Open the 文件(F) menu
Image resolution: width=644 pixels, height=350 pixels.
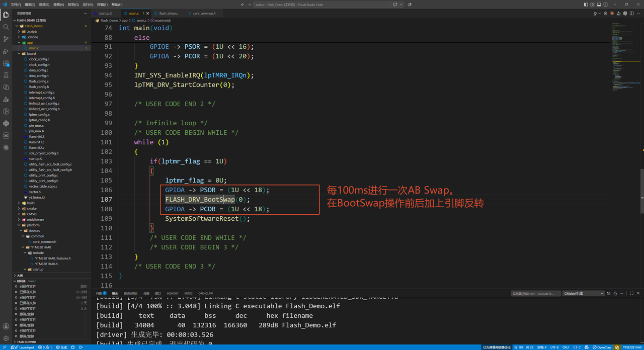(16, 4)
